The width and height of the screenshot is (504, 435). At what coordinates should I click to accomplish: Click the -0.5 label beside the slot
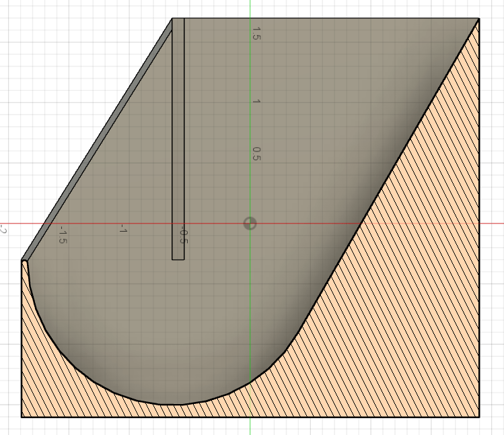pos(183,235)
